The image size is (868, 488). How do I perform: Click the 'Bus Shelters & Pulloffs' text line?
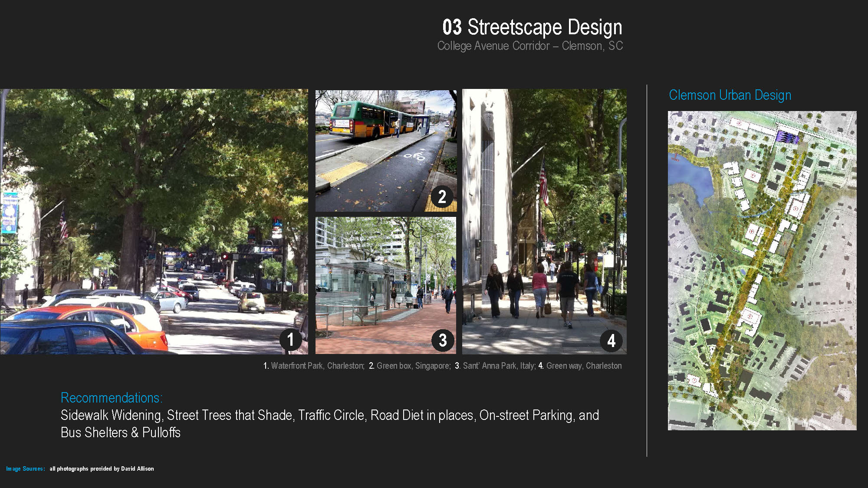pyautogui.click(x=121, y=432)
